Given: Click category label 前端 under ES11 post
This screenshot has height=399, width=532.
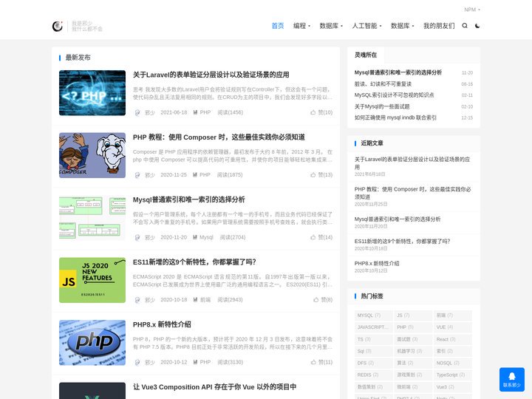Looking at the screenshot, I should (205, 299).
